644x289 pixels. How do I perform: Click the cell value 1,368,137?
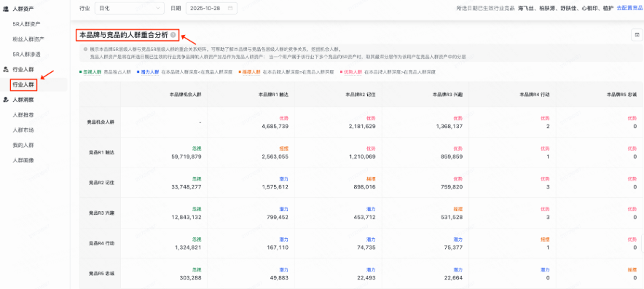click(x=449, y=127)
